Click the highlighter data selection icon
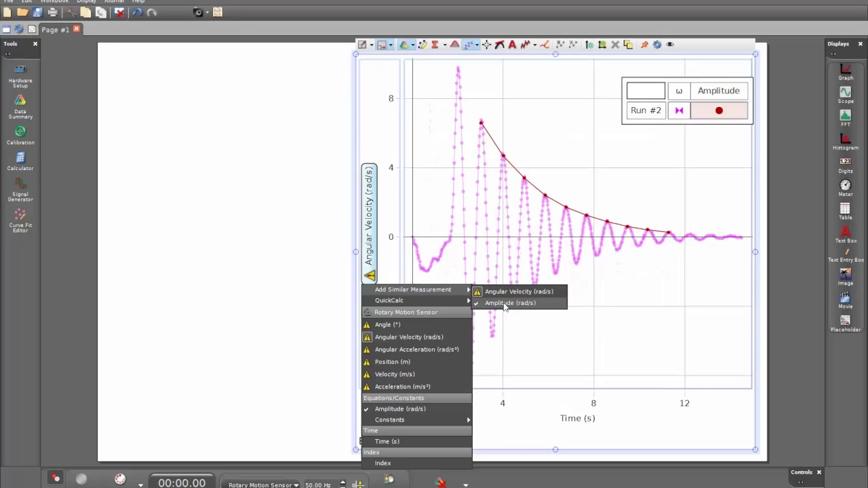The width and height of the screenshot is (868, 488). point(422,45)
